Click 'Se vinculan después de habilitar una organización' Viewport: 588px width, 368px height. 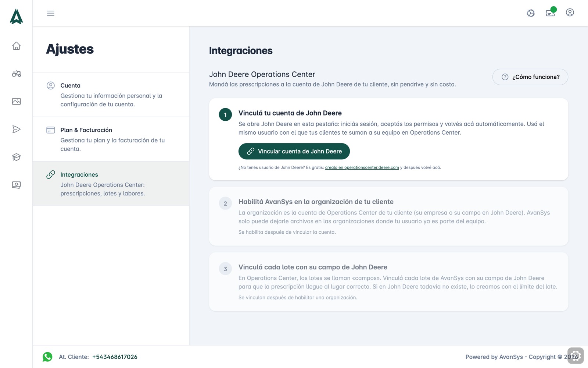click(298, 298)
